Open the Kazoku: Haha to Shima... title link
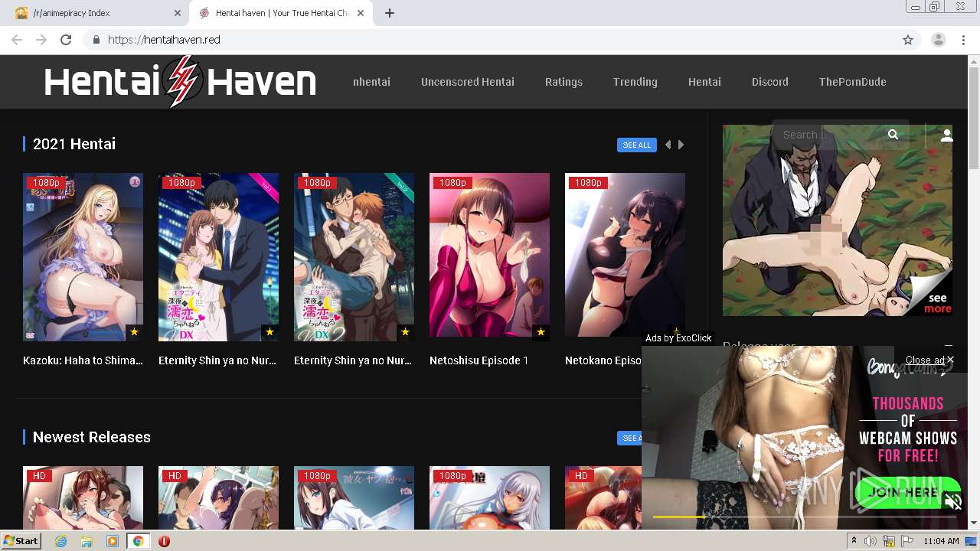 (x=83, y=360)
